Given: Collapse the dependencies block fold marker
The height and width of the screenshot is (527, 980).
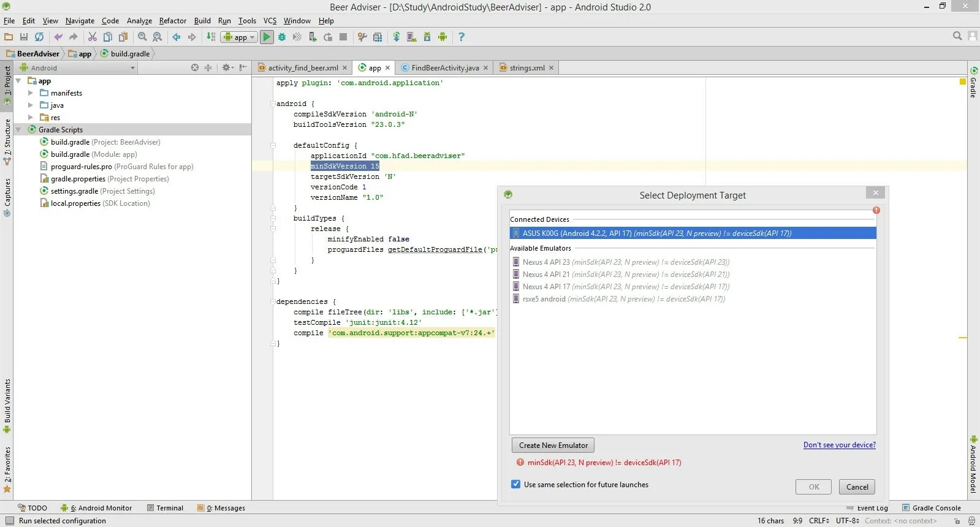Looking at the screenshot, I should point(273,301).
